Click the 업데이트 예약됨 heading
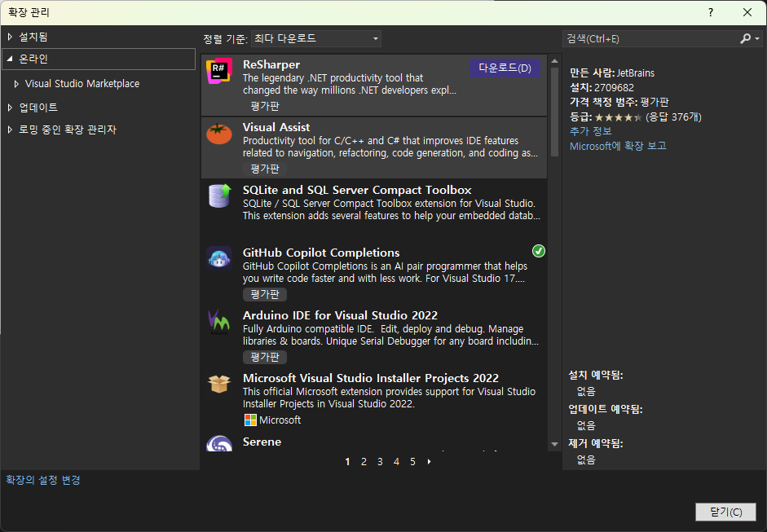The image size is (767, 532). (x=606, y=409)
